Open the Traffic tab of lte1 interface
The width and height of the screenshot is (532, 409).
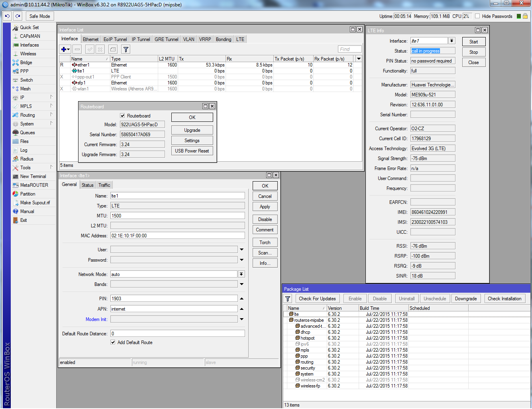(104, 185)
